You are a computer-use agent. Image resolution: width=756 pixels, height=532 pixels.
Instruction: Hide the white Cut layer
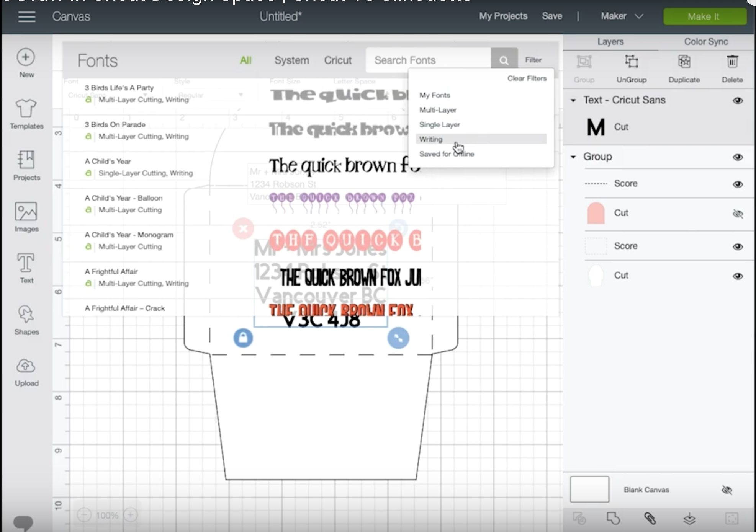tap(738, 276)
